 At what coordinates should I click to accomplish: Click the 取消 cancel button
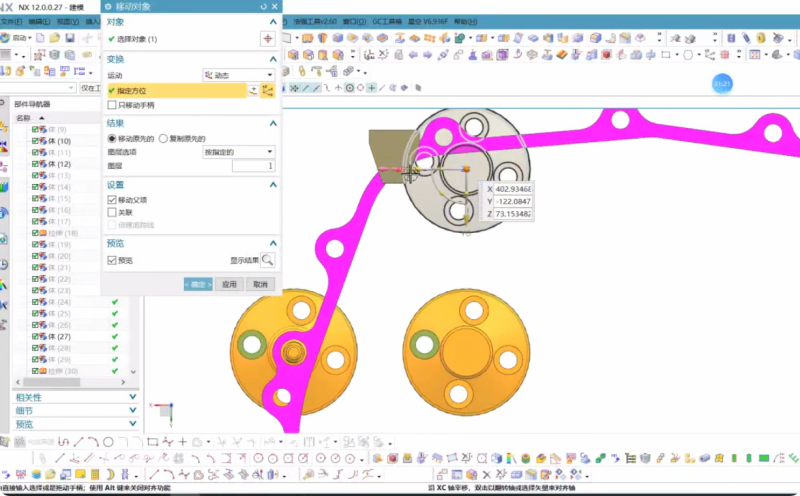point(260,284)
